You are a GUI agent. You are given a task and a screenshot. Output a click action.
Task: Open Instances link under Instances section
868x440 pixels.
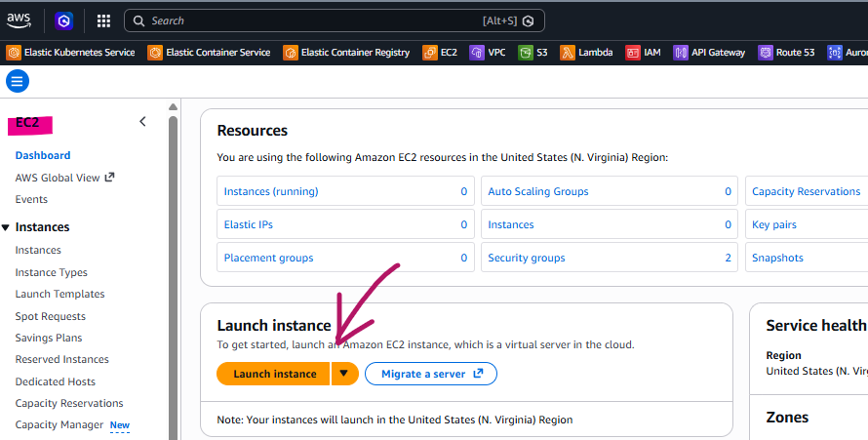38,250
